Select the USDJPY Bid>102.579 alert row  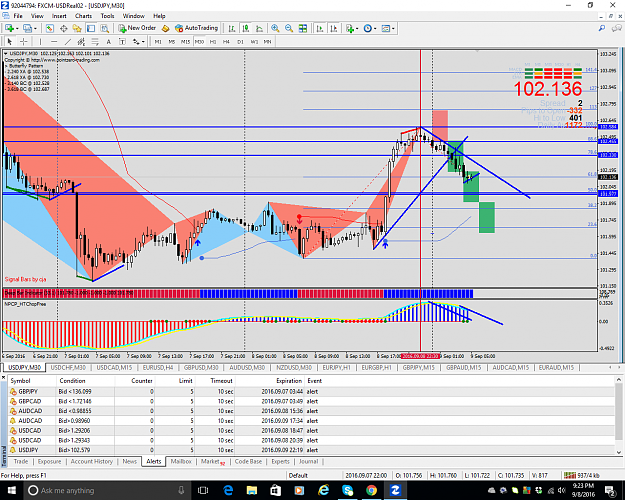click(x=311, y=450)
